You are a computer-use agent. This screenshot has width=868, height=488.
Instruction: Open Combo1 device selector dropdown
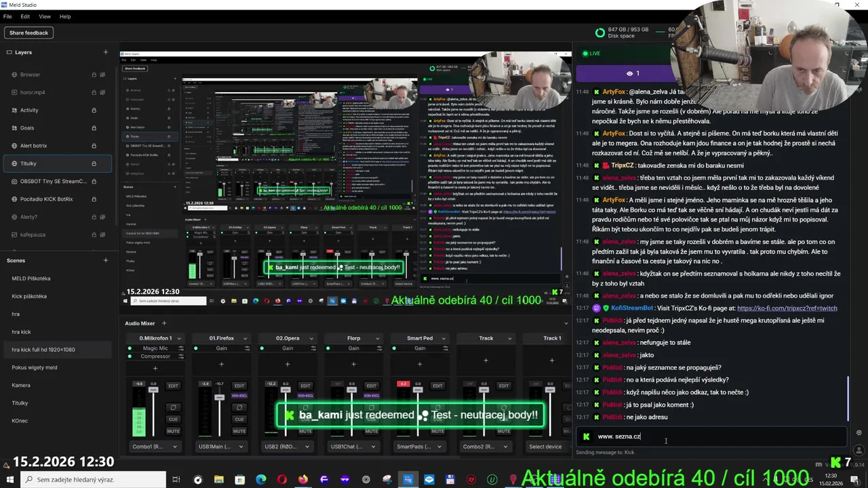(x=155, y=447)
